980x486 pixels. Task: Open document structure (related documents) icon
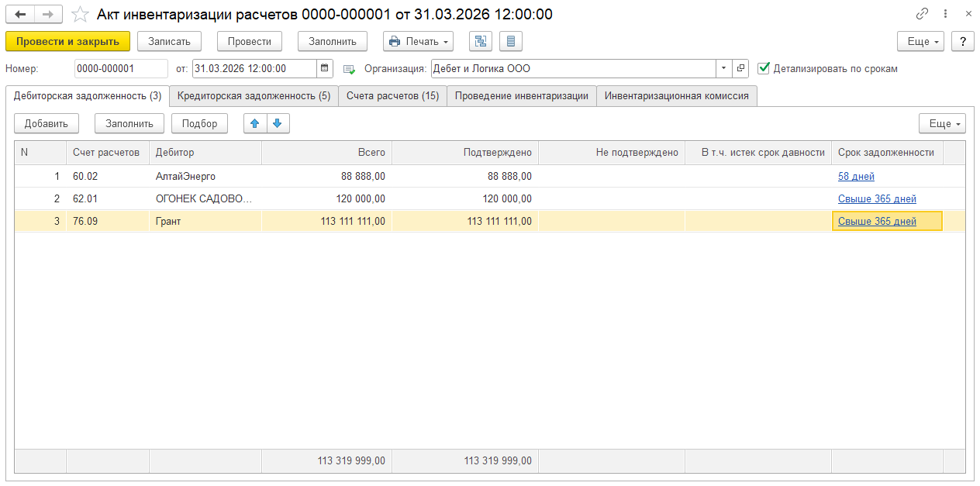click(481, 41)
